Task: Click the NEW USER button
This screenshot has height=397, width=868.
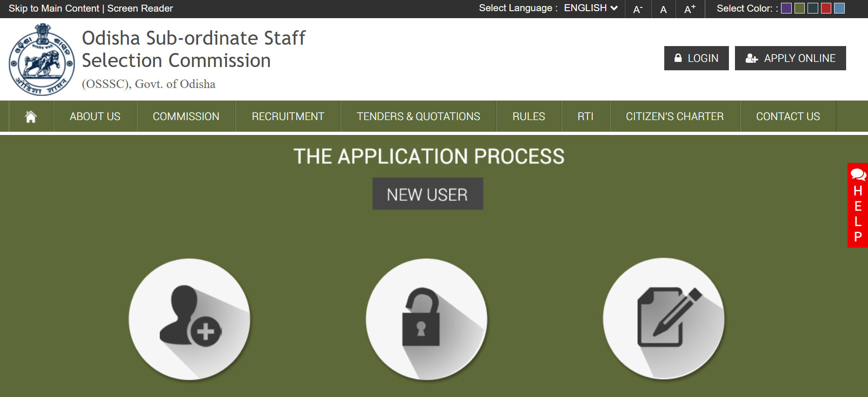Action: point(427,194)
